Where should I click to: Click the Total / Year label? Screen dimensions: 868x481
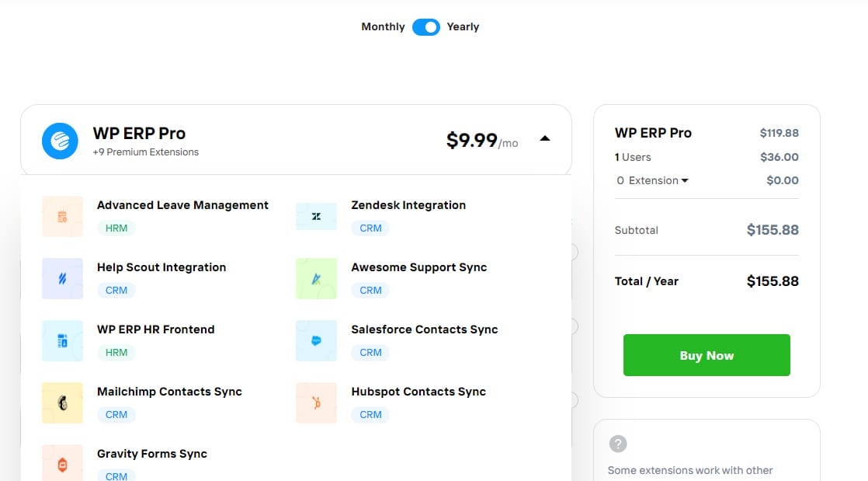click(646, 281)
